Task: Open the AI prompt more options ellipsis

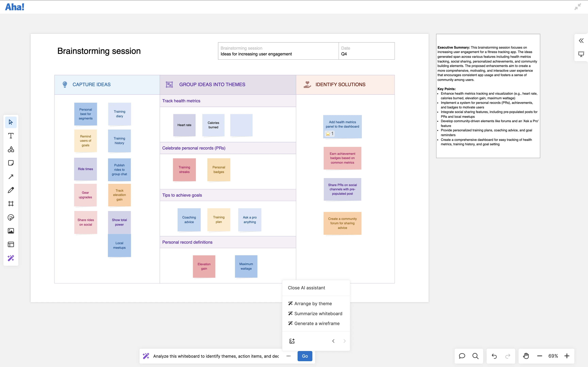Action: click(x=288, y=356)
